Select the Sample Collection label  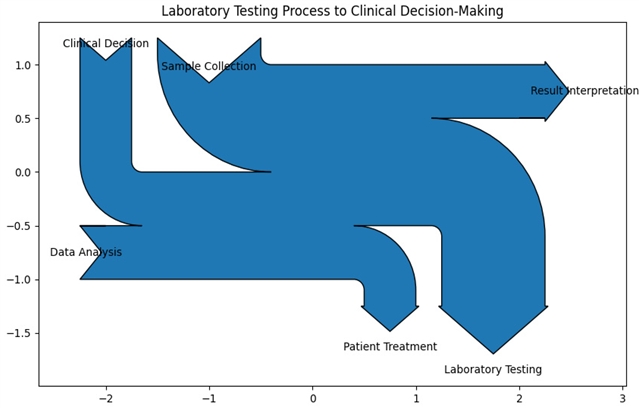point(208,67)
